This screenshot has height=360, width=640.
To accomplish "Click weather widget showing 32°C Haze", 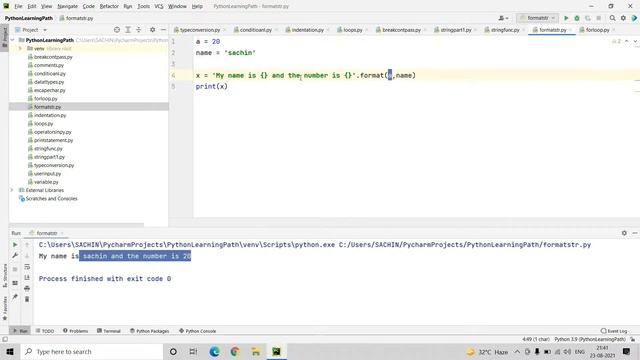I will coord(487,351).
